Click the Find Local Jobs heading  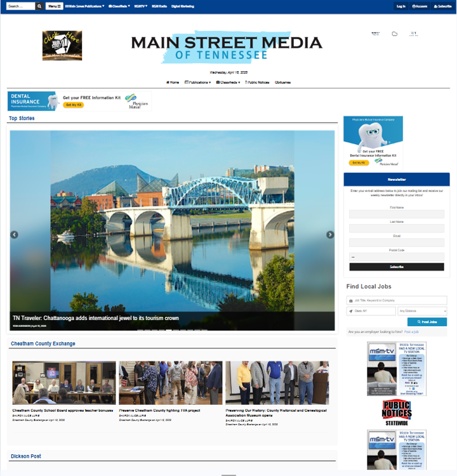coord(369,286)
